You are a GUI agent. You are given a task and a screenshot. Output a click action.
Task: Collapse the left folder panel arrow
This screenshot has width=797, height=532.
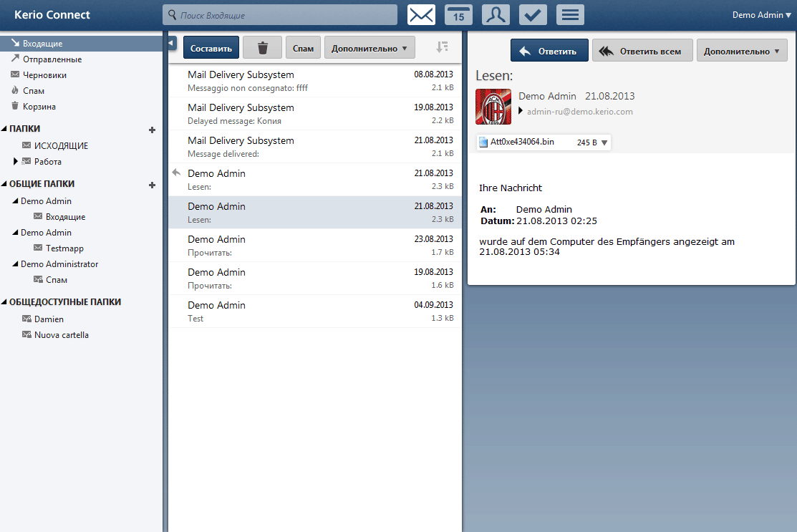point(171,43)
